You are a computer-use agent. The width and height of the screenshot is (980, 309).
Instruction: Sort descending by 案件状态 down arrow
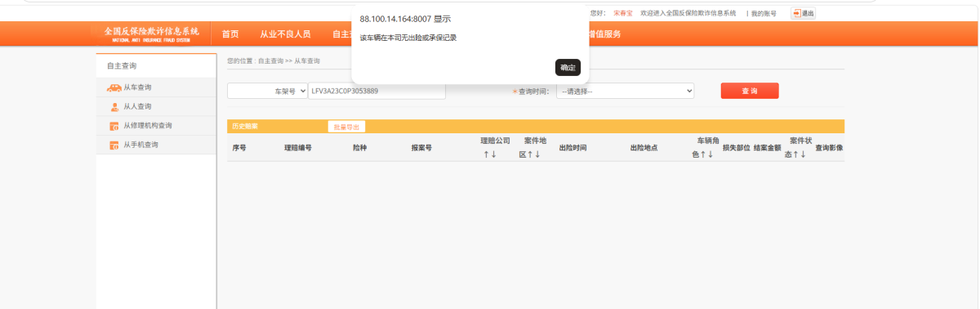click(x=803, y=154)
